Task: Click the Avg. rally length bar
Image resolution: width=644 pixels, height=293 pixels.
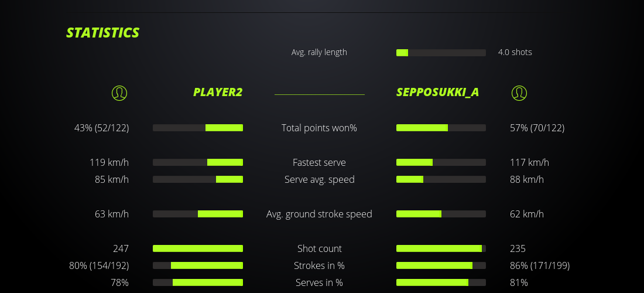Action: pyautogui.click(x=441, y=53)
